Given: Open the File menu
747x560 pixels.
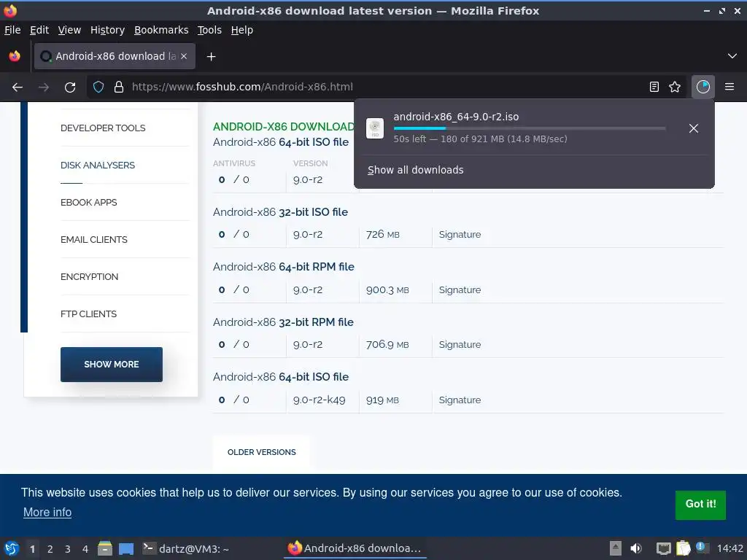Looking at the screenshot, I should point(12,30).
